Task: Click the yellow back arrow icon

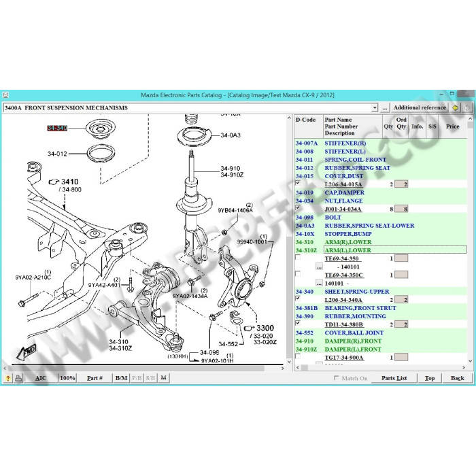Action: [x=456, y=107]
